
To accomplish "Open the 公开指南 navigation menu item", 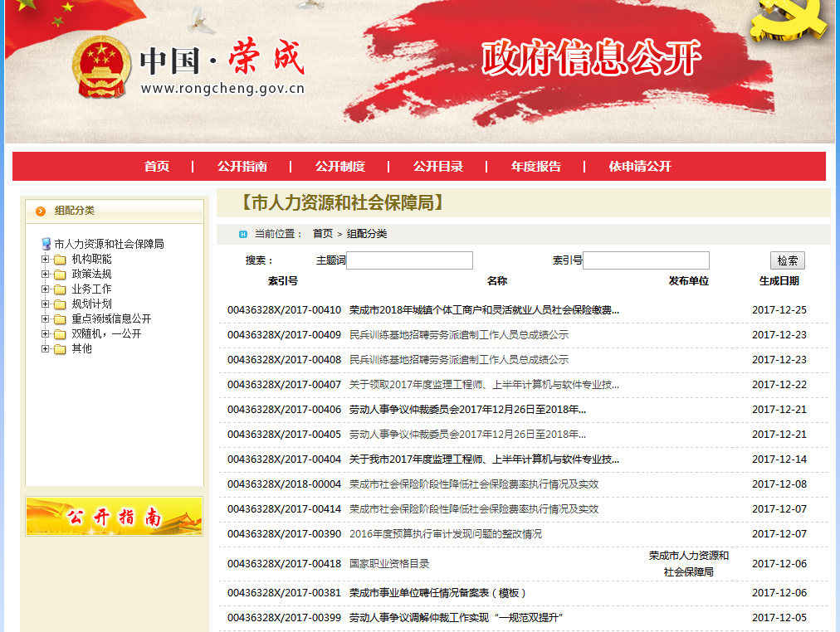I will [x=242, y=167].
